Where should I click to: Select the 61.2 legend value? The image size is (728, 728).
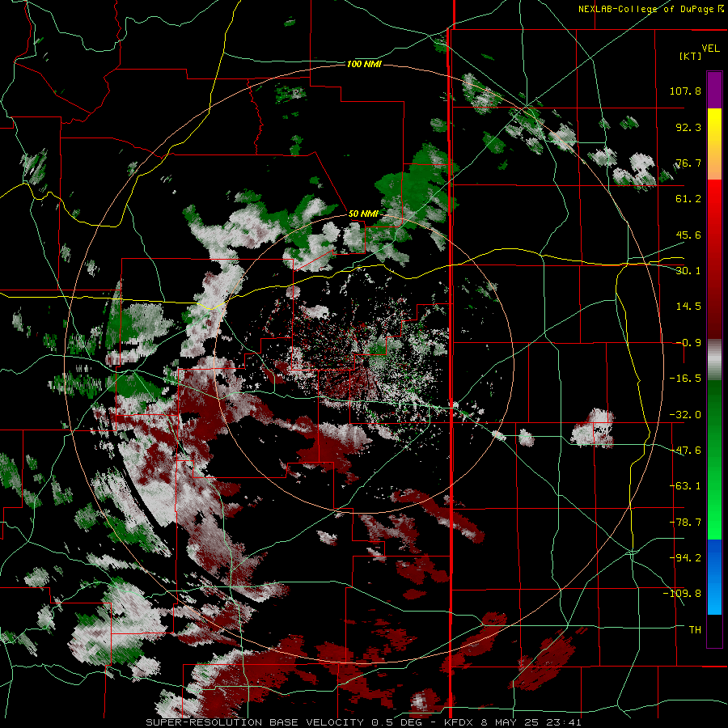coord(688,199)
